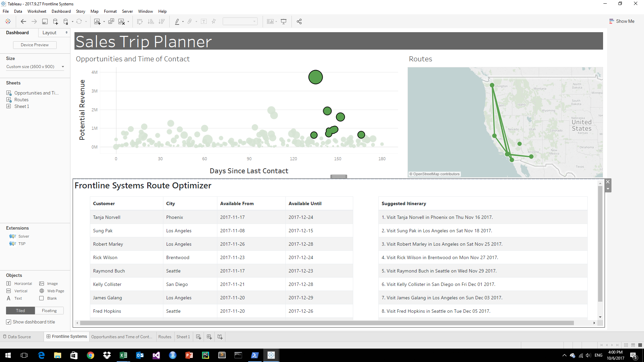Select the Tiled layout toggle

click(x=20, y=311)
